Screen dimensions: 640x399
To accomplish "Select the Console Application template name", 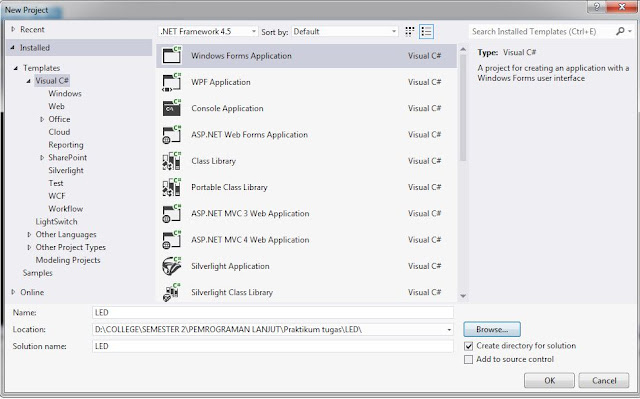I will pyautogui.click(x=227, y=109).
